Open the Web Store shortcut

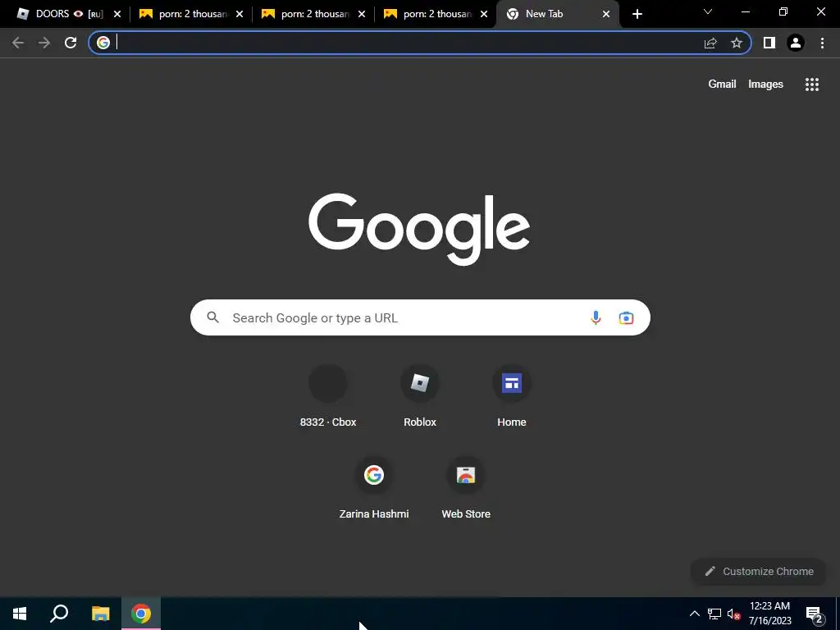click(x=466, y=489)
